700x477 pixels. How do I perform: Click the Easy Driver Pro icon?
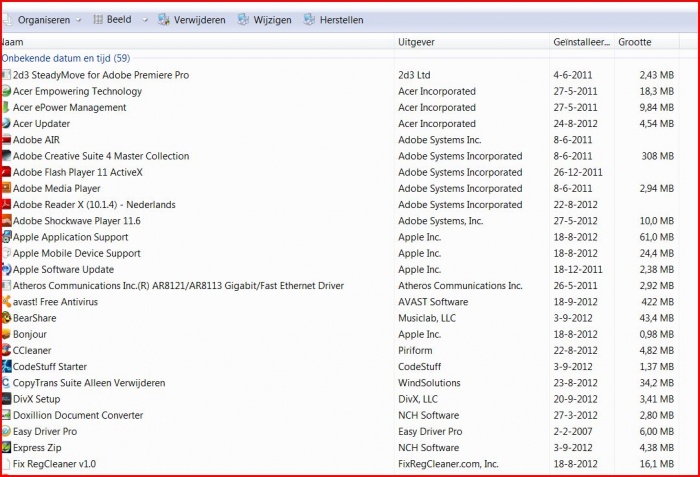pos(6,431)
